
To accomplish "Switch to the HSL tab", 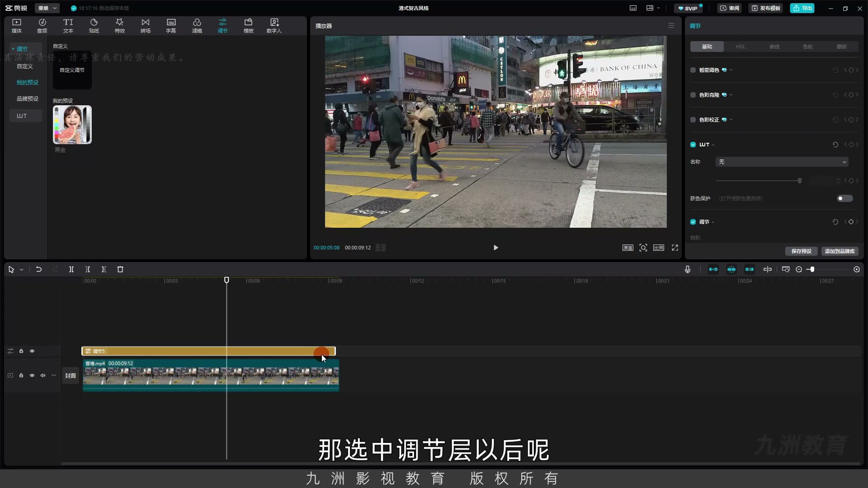I will (x=741, y=47).
